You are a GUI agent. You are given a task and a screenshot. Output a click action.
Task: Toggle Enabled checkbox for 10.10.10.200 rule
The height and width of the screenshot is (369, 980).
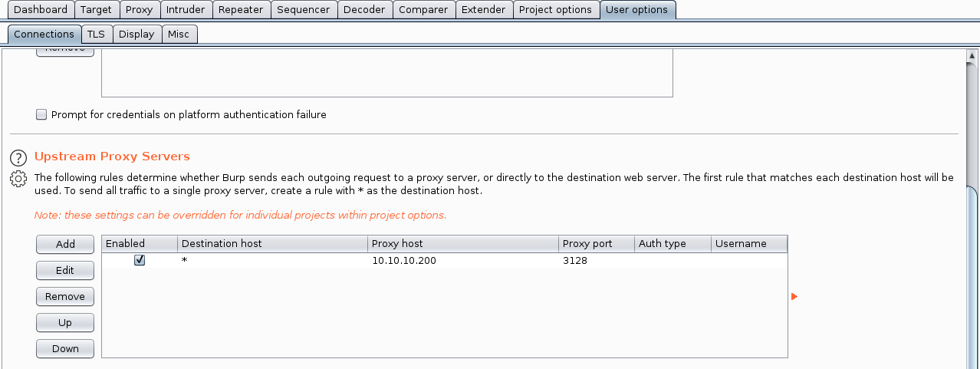(140, 261)
